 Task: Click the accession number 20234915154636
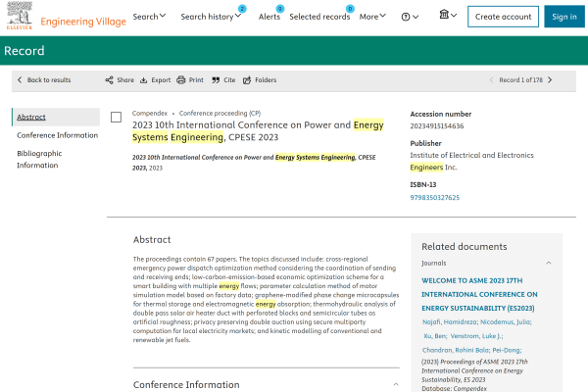(437, 126)
